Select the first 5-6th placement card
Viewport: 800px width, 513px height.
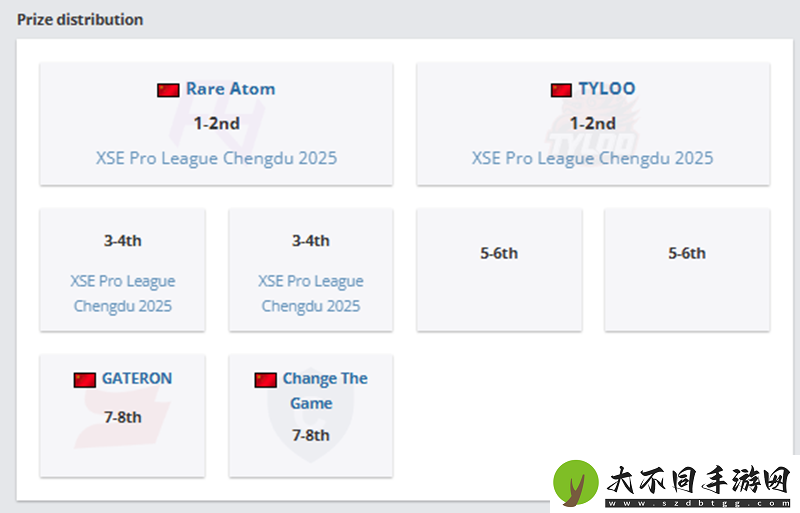[x=499, y=270]
